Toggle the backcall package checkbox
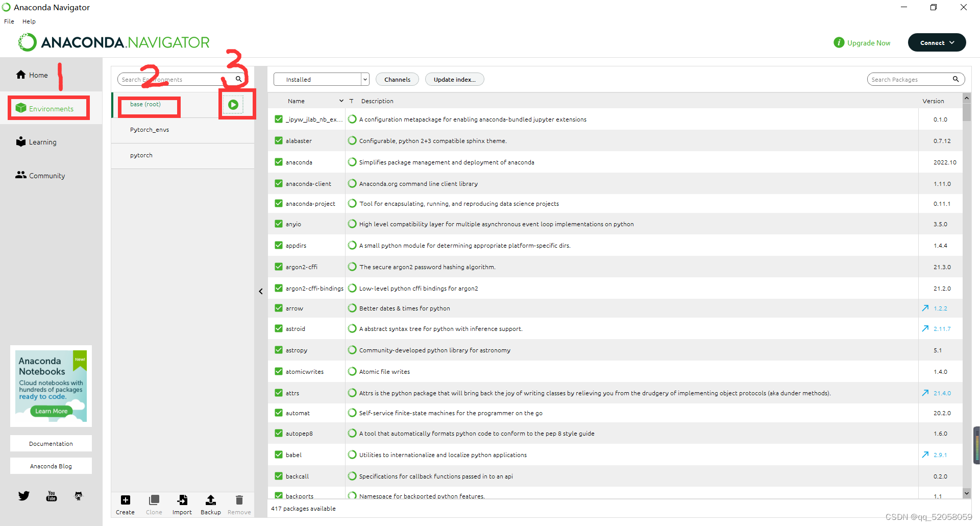The height and width of the screenshot is (526, 980). point(279,476)
